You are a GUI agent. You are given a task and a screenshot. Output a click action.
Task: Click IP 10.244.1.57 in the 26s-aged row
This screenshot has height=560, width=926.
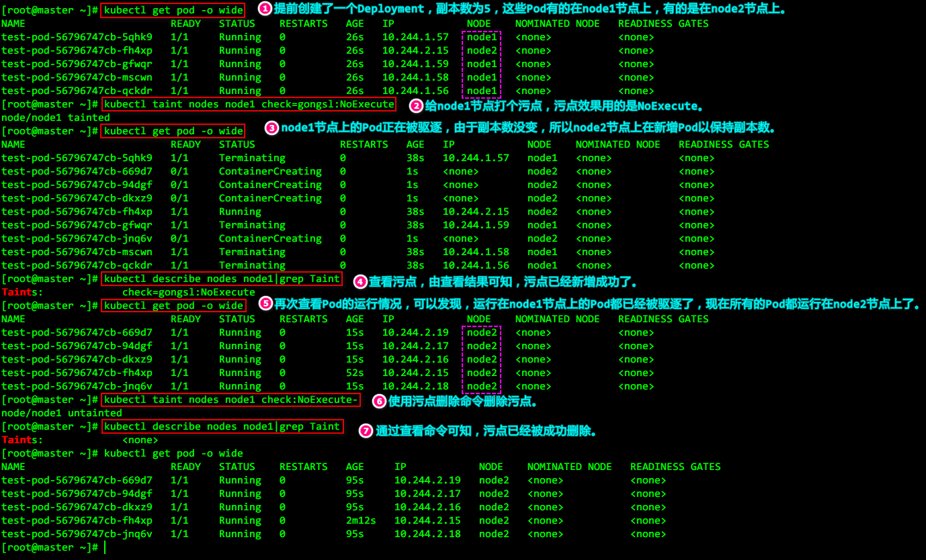(x=415, y=37)
